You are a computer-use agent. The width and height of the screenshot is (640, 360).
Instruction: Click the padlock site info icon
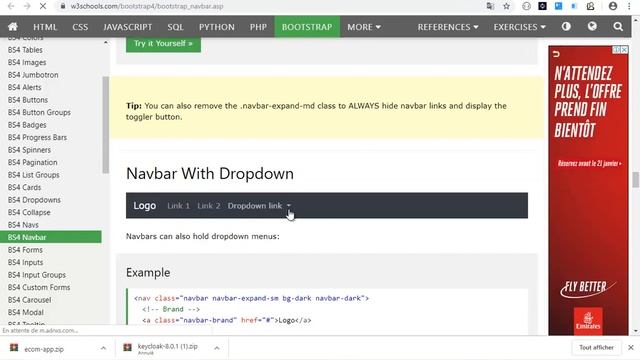pos(63,6)
